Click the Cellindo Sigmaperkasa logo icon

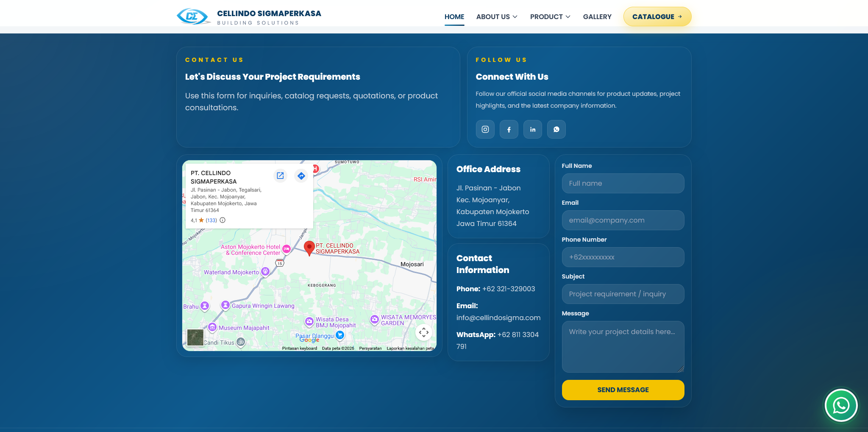coord(193,17)
